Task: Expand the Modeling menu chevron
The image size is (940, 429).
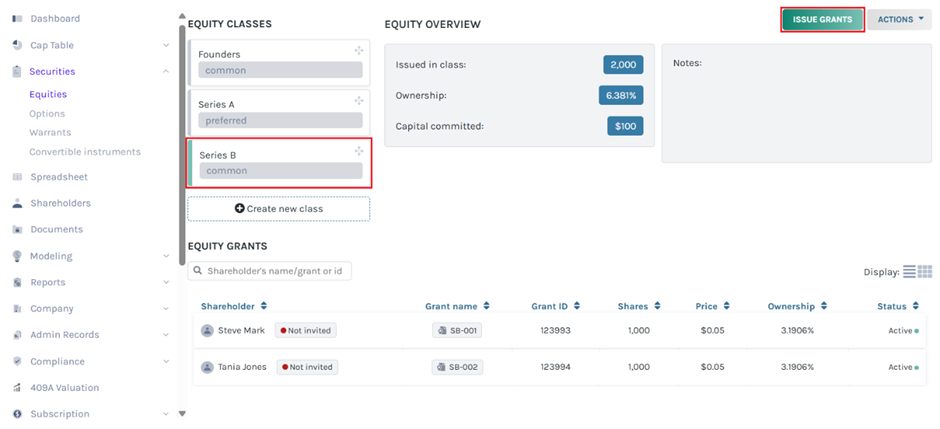Action: [x=166, y=256]
